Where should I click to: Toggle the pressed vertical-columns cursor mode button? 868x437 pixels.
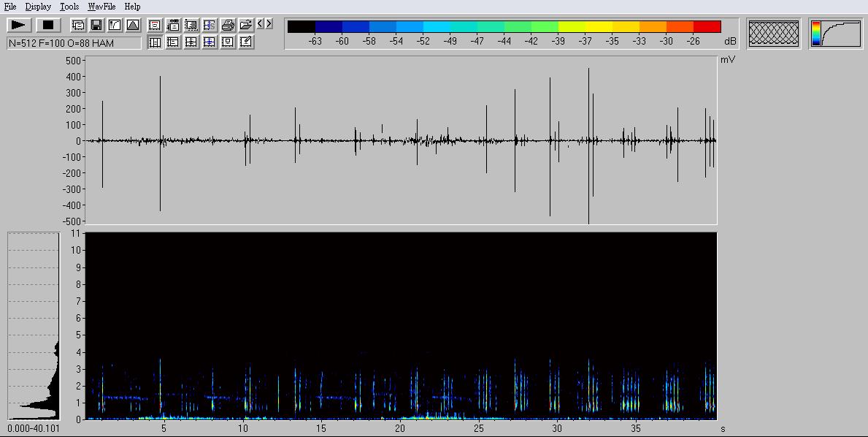155,42
